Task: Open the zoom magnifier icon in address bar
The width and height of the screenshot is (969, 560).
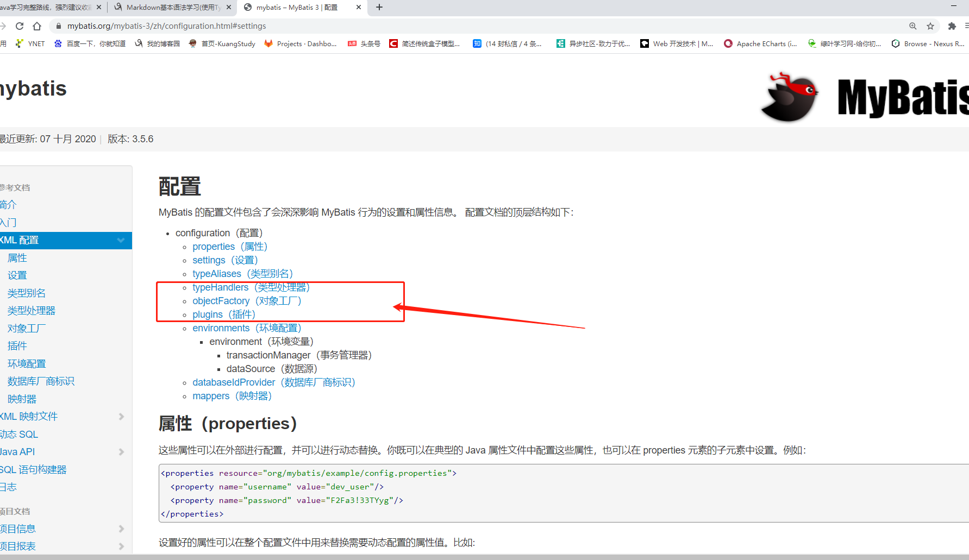Action: (x=913, y=26)
